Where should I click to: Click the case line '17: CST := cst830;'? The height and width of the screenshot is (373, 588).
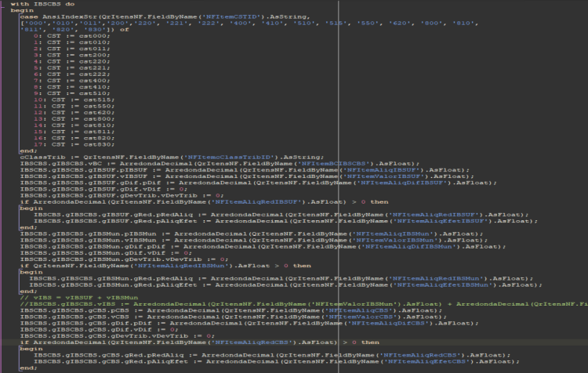click(x=74, y=144)
